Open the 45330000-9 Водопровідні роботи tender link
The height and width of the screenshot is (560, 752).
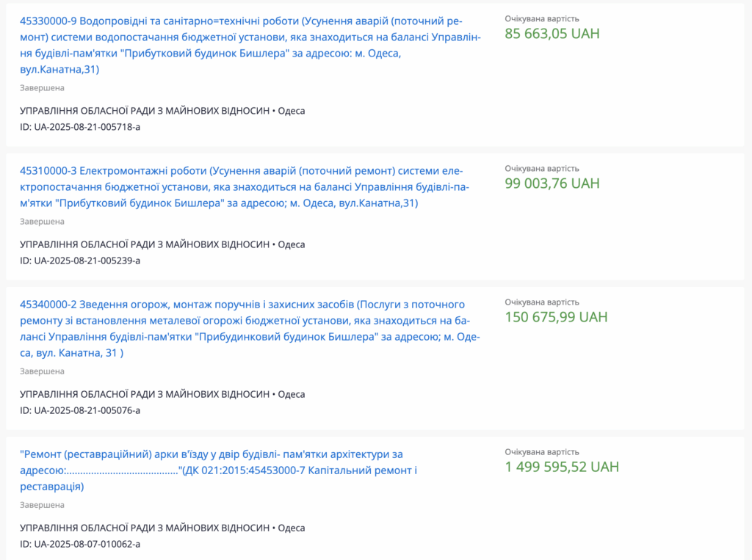[250, 45]
